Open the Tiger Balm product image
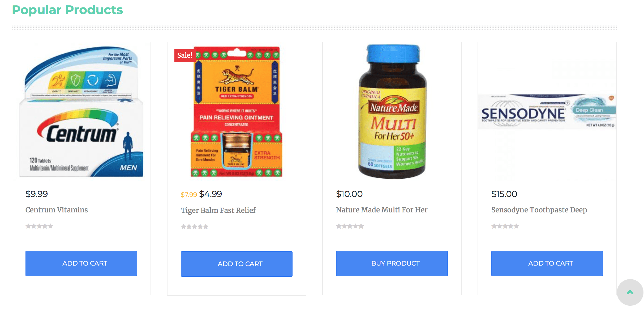The height and width of the screenshot is (319, 644). click(x=237, y=112)
